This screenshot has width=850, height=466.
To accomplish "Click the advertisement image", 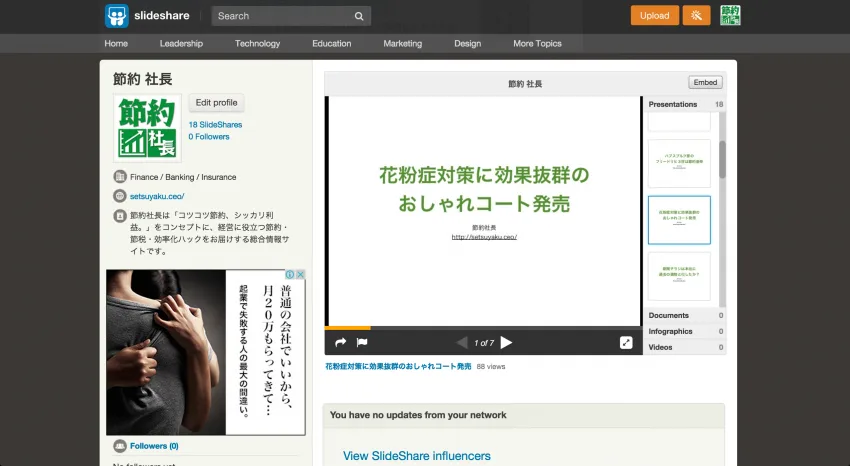I will click(x=206, y=352).
